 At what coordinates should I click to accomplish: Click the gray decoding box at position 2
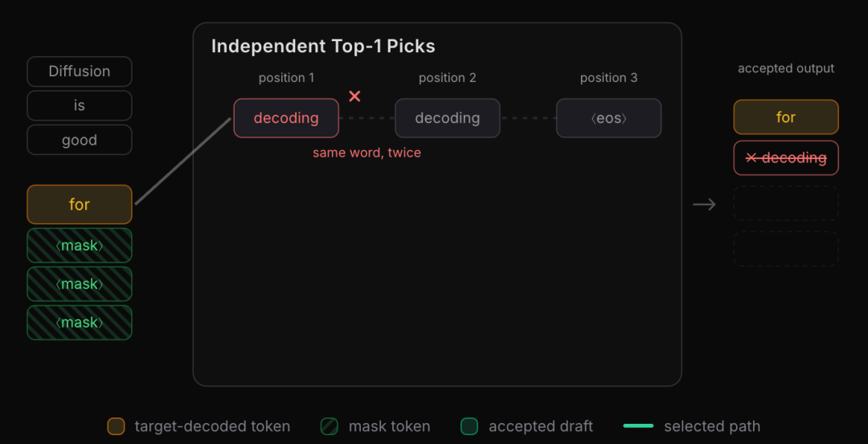pyautogui.click(x=448, y=118)
